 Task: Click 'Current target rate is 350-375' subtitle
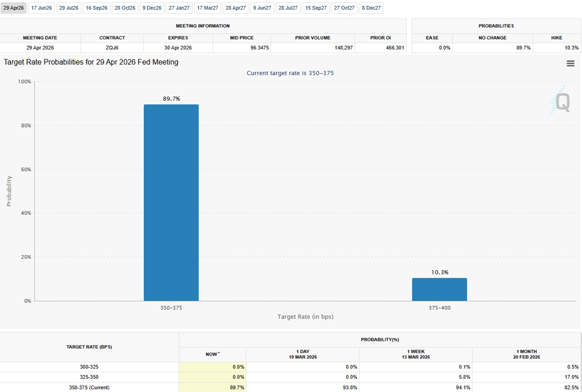pyautogui.click(x=290, y=73)
